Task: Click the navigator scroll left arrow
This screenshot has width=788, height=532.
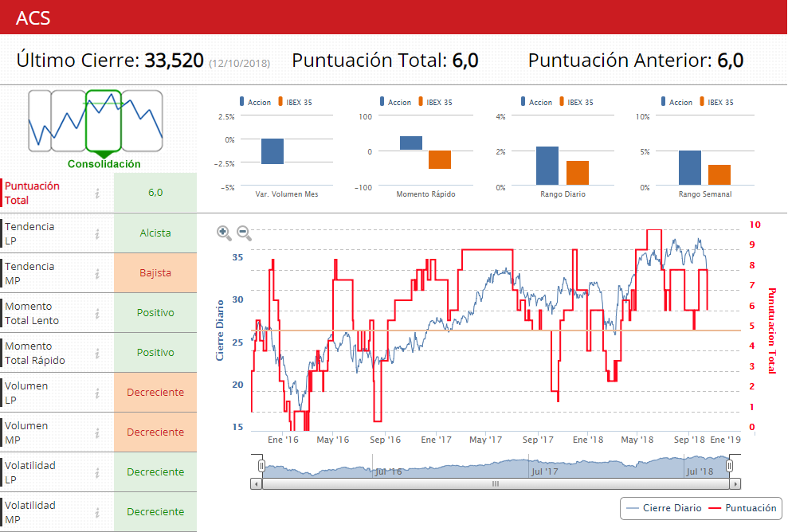Action: pos(257,483)
